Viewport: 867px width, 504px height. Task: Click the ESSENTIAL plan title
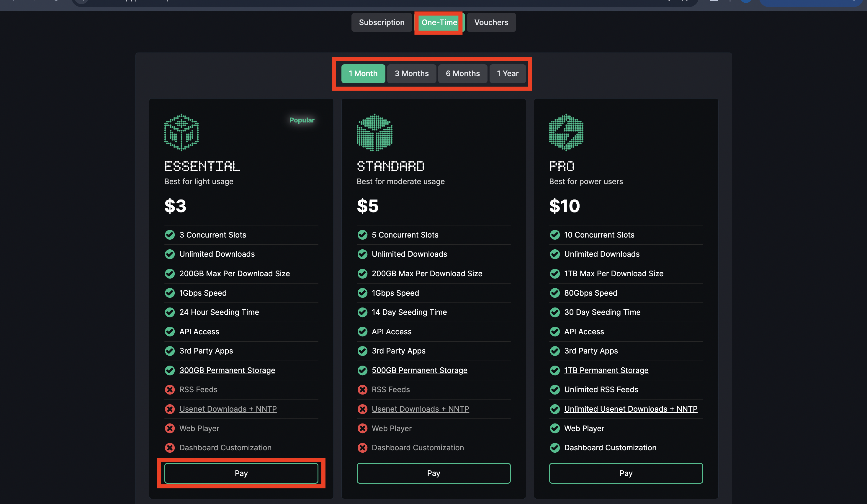click(x=202, y=166)
